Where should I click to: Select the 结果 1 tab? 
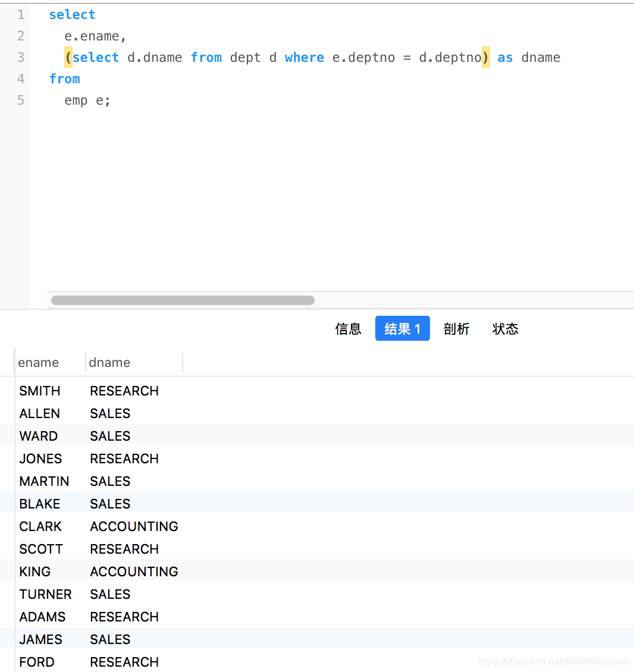pyautogui.click(x=402, y=329)
